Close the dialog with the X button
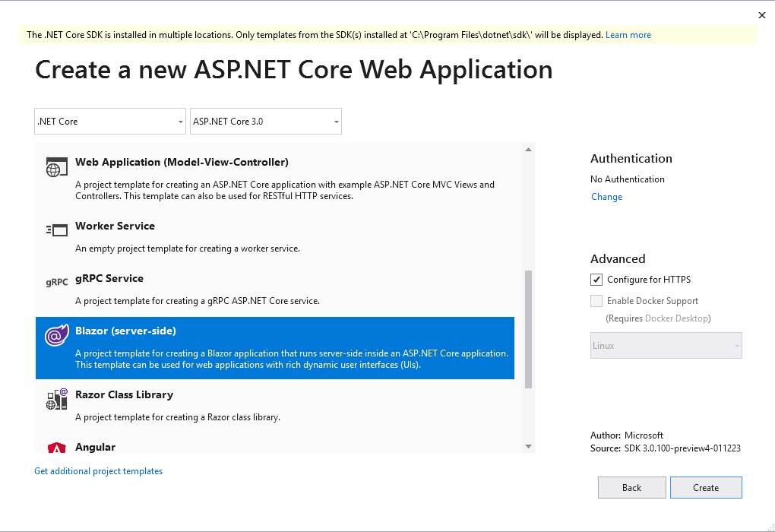This screenshot has width=775, height=532. 761,15
